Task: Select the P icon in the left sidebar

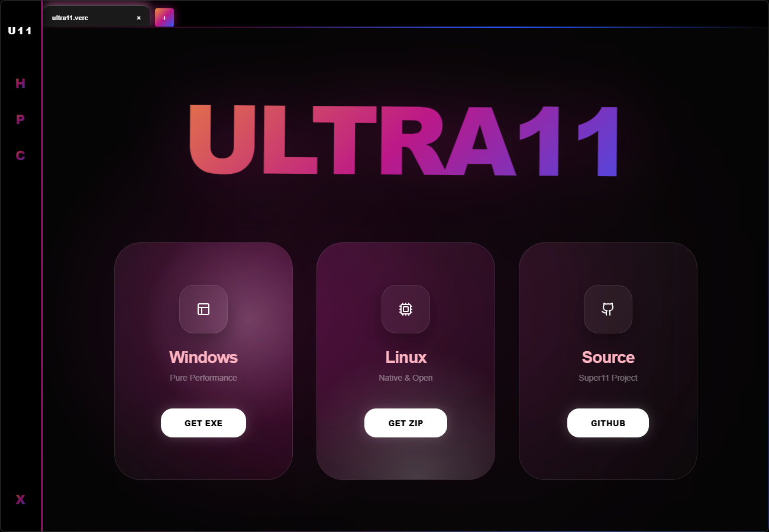Action: coord(20,119)
